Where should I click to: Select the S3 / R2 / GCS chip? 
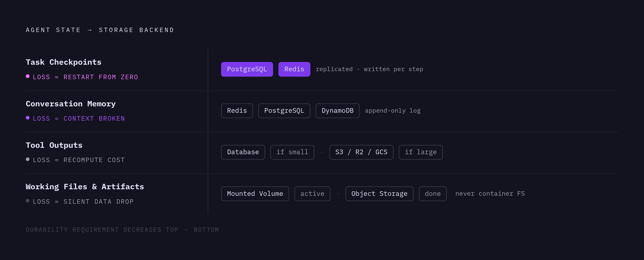(x=361, y=152)
